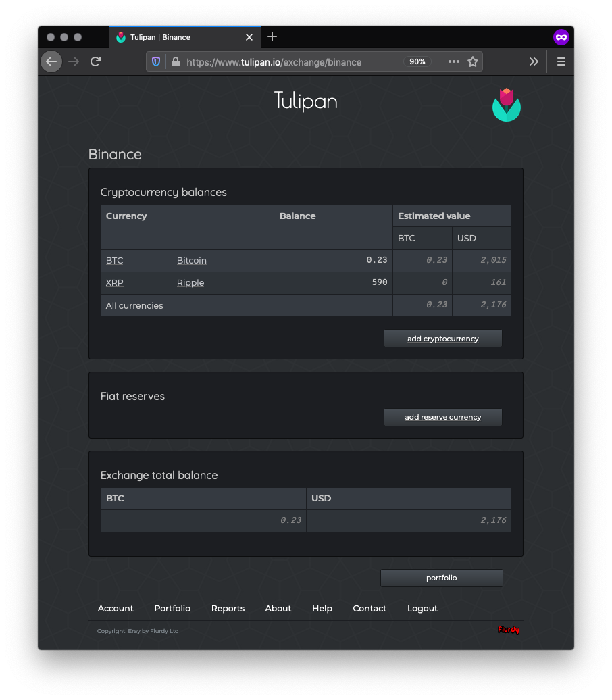Go back with the browser back arrow
The width and height of the screenshot is (612, 700).
point(51,61)
